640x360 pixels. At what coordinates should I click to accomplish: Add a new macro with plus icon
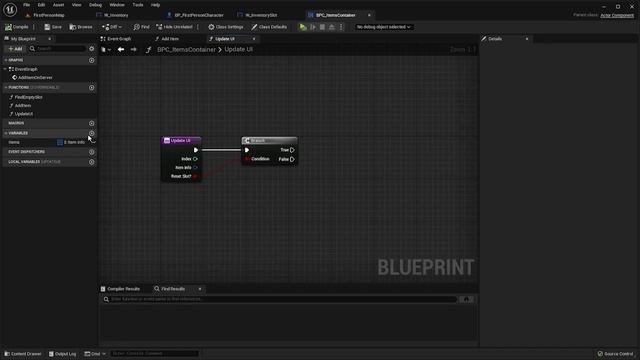(x=91, y=123)
